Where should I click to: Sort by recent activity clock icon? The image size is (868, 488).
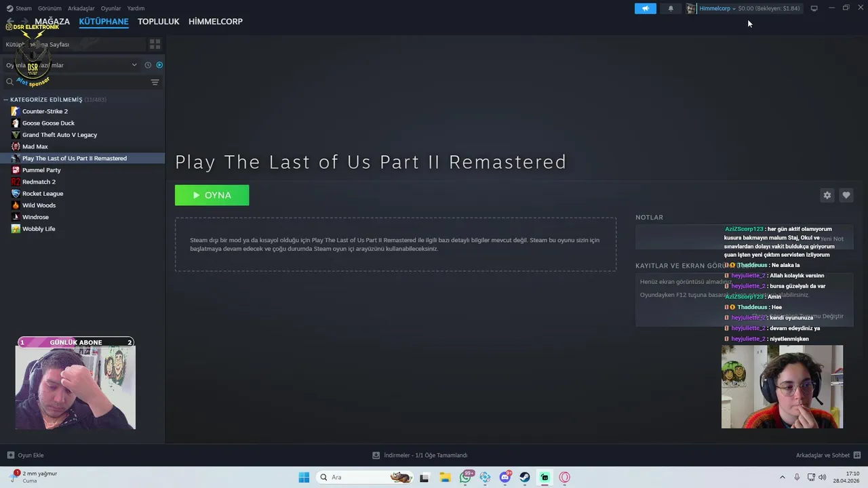click(x=148, y=65)
